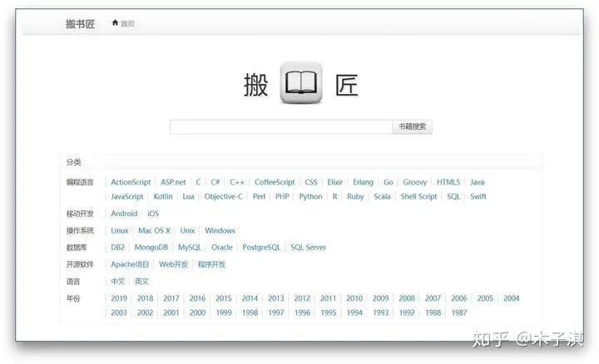Browse HTML5 books
The height and width of the screenshot is (364, 599).
(x=448, y=182)
